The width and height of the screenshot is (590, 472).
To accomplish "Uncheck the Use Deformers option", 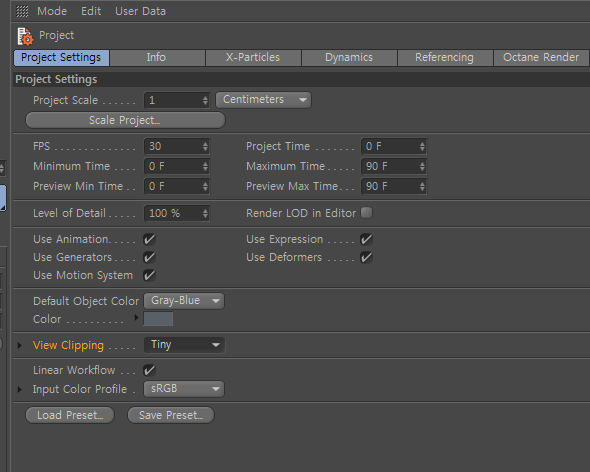I will [x=366, y=257].
